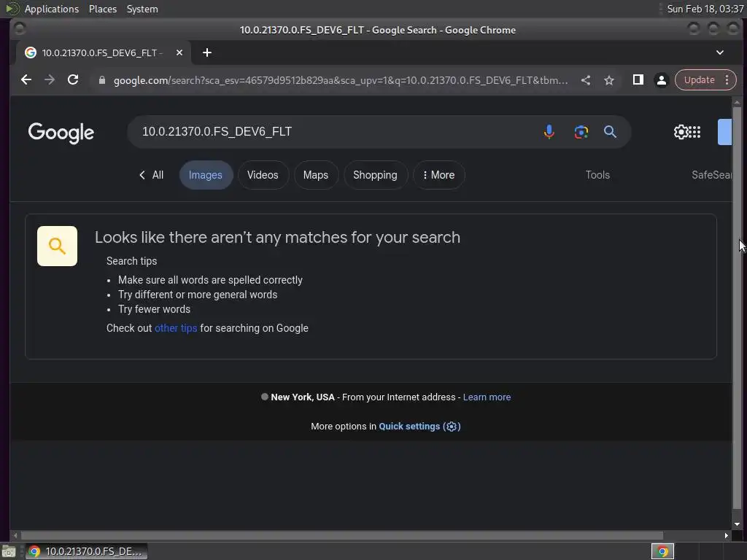
Task: Switch to Shopping results
Action: (x=375, y=175)
